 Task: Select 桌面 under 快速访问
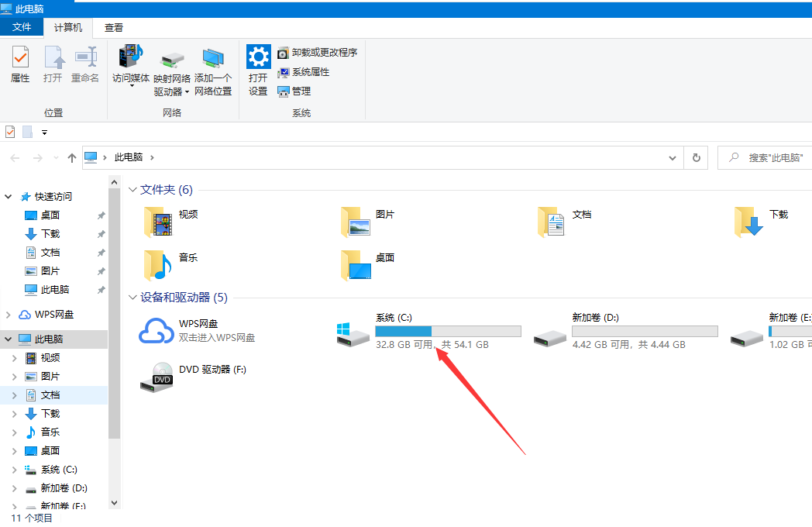point(50,215)
